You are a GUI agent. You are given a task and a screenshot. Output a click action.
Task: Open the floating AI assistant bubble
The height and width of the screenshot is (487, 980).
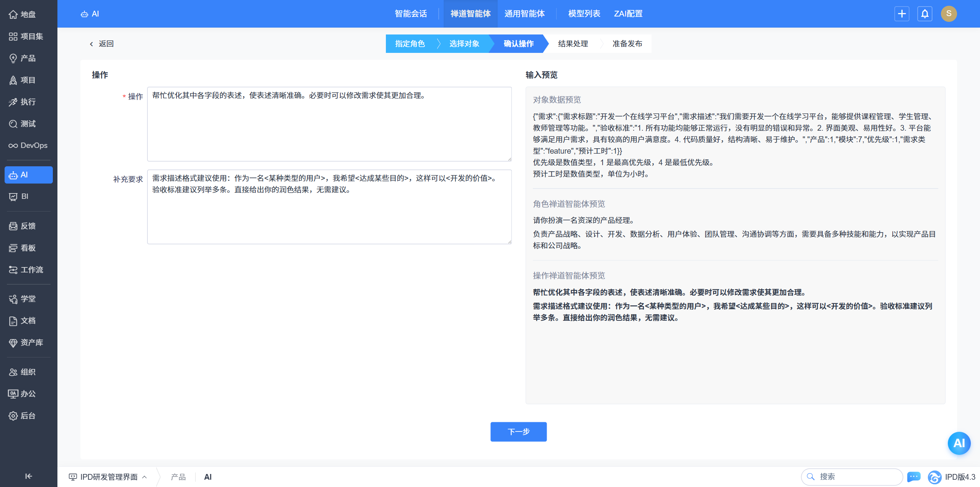tap(959, 443)
